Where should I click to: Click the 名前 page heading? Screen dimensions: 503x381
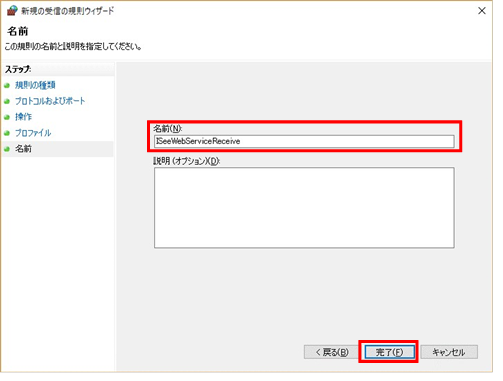[18, 31]
